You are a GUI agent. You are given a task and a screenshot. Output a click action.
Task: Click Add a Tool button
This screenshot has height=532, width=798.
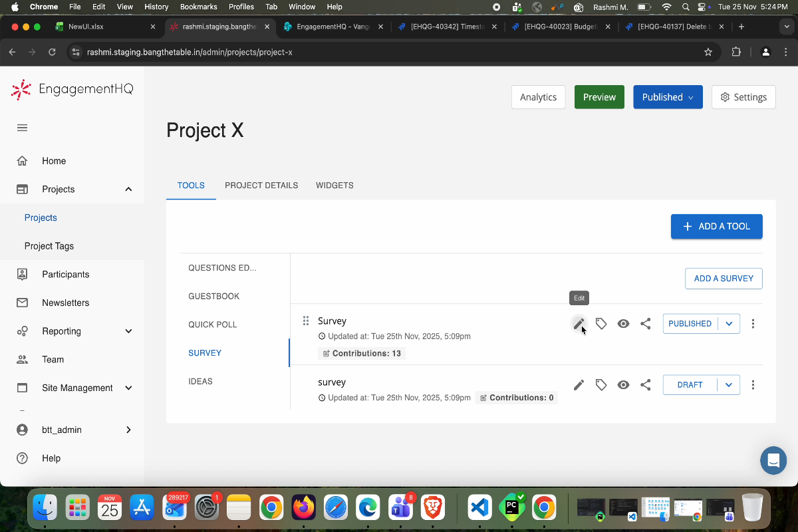[x=716, y=226]
